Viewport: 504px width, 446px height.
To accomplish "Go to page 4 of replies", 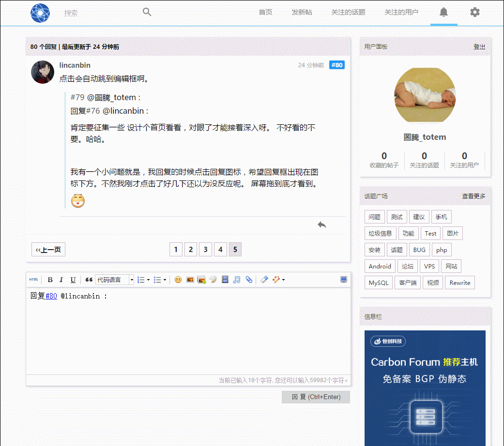I will (x=220, y=250).
